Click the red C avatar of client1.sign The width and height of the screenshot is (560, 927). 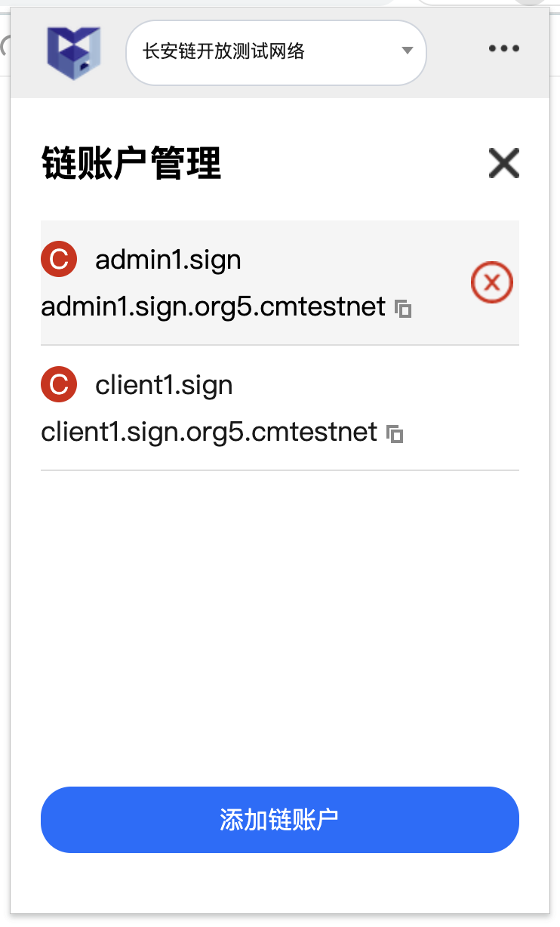click(58, 385)
